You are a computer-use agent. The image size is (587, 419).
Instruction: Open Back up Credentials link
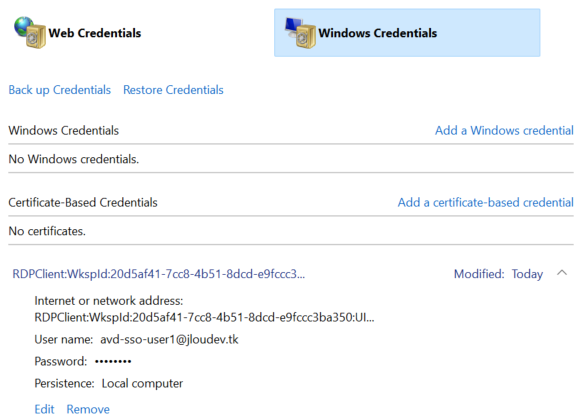pos(60,90)
